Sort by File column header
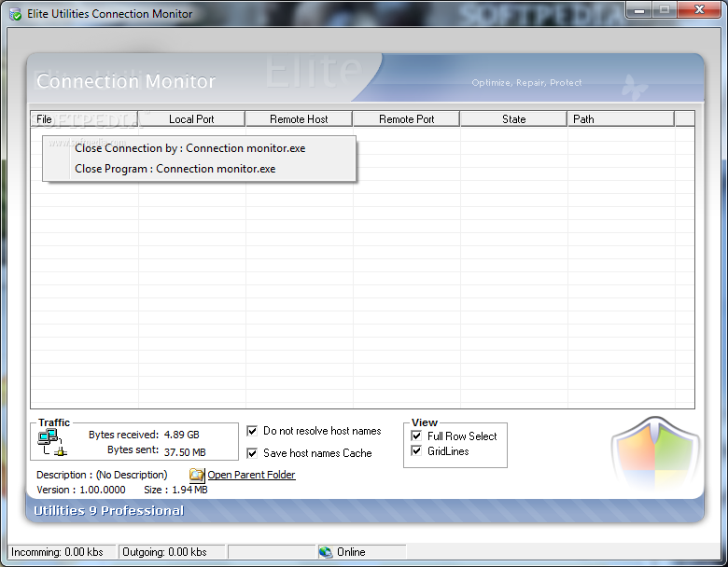Screen dimensions: 728x567 coord(84,118)
